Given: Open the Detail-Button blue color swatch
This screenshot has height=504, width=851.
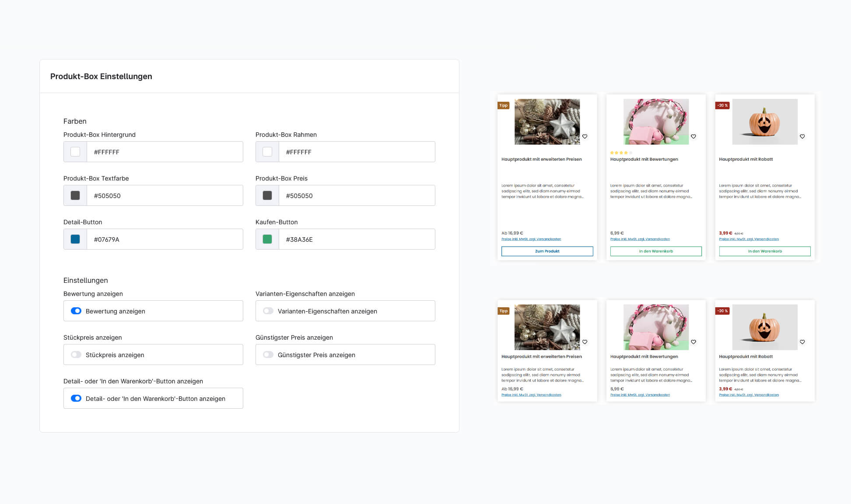Looking at the screenshot, I should tap(75, 239).
